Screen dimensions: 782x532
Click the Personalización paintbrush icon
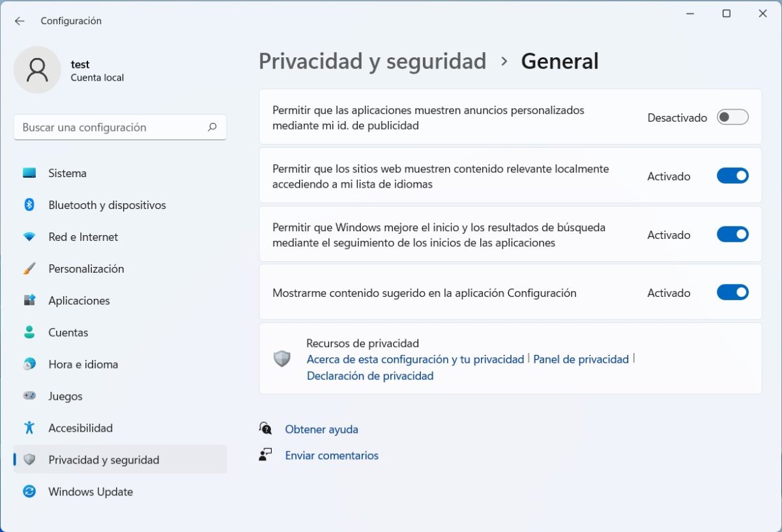(29, 269)
